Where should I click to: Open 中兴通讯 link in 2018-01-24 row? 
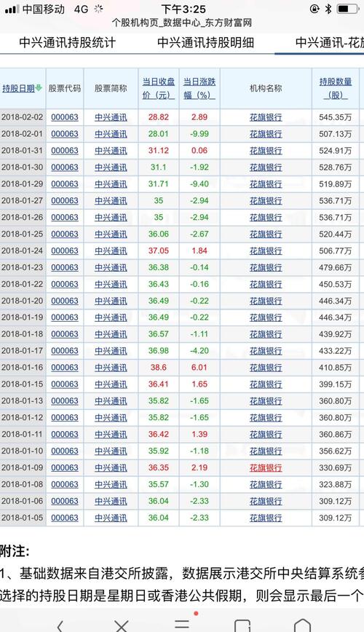[x=111, y=250]
